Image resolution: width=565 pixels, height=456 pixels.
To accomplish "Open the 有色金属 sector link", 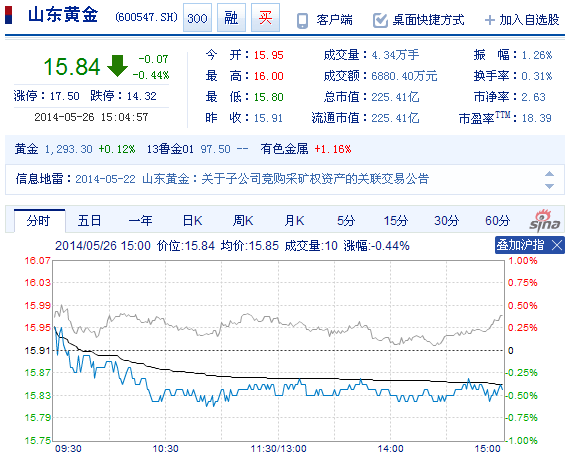I will pyautogui.click(x=284, y=149).
